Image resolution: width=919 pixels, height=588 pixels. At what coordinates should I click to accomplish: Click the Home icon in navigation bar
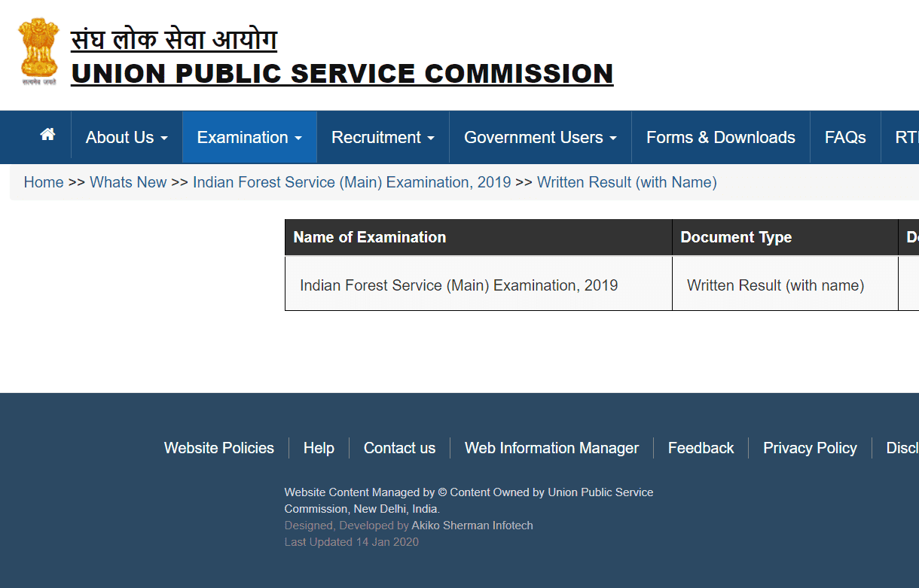47,135
